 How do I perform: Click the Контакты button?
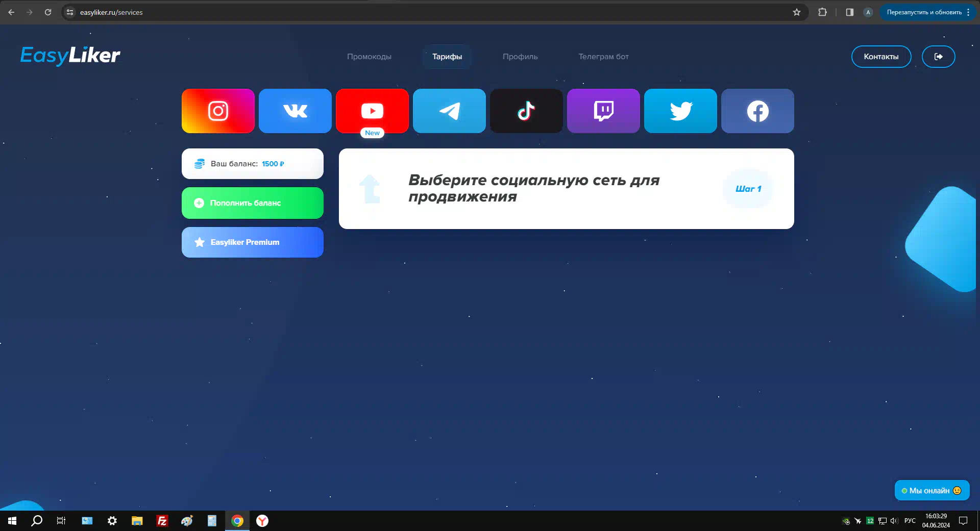[881, 57]
